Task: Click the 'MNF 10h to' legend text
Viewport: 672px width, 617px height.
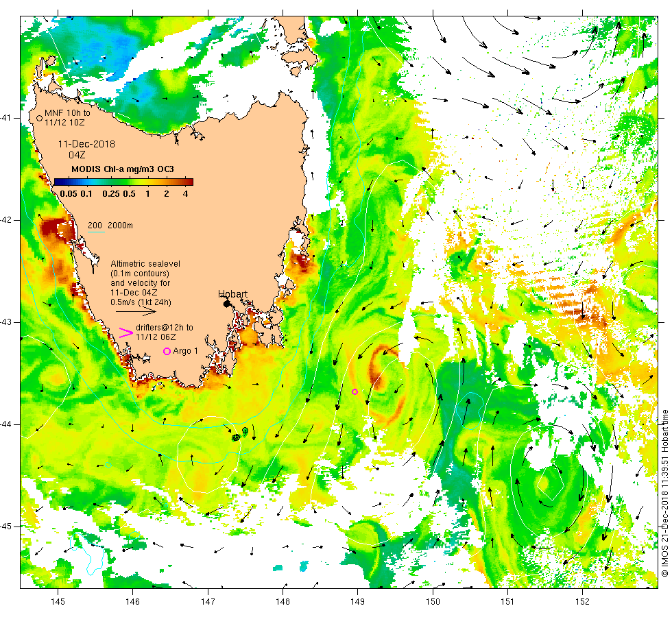Action: click(68, 113)
